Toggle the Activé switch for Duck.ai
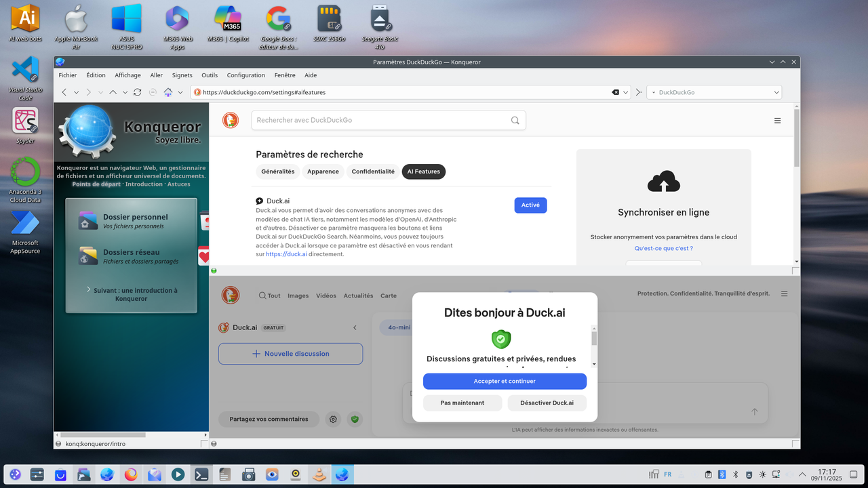The height and width of the screenshot is (488, 868). [530, 205]
